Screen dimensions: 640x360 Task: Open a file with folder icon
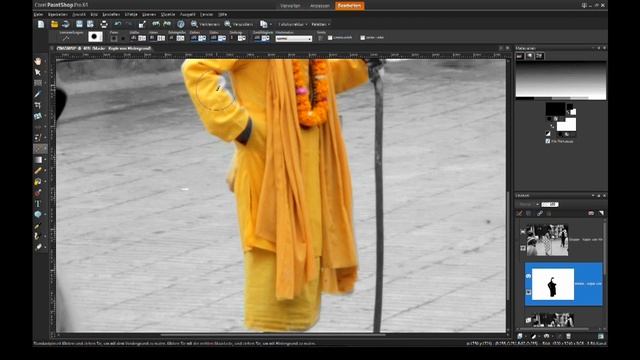[x=54, y=24]
